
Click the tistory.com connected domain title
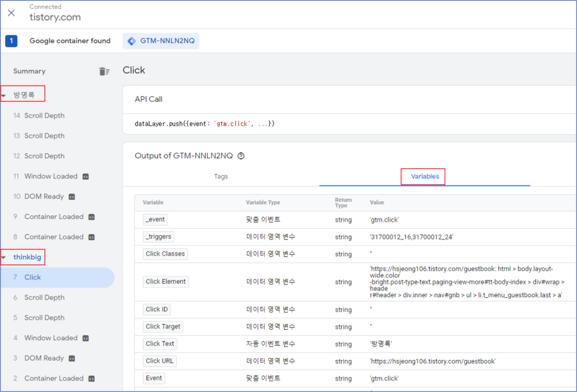[x=55, y=17]
